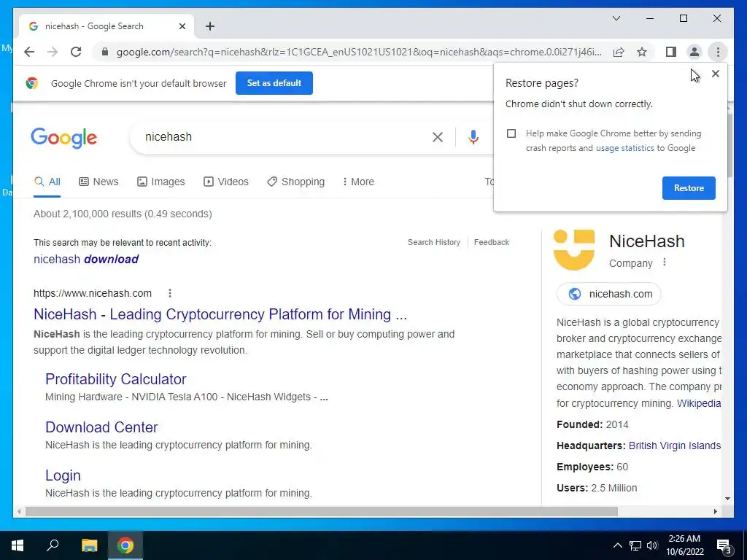Open Profitability Calculator sitelink
The height and width of the screenshot is (560, 747).
(x=116, y=379)
